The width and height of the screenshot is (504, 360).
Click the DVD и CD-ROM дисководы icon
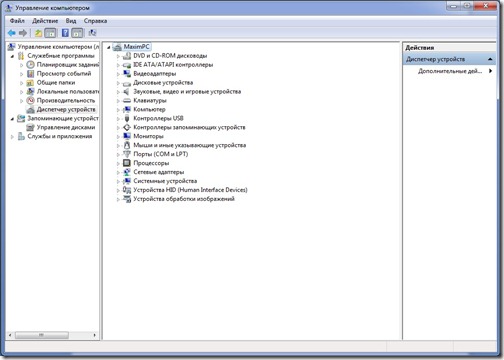tap(127, 56)
